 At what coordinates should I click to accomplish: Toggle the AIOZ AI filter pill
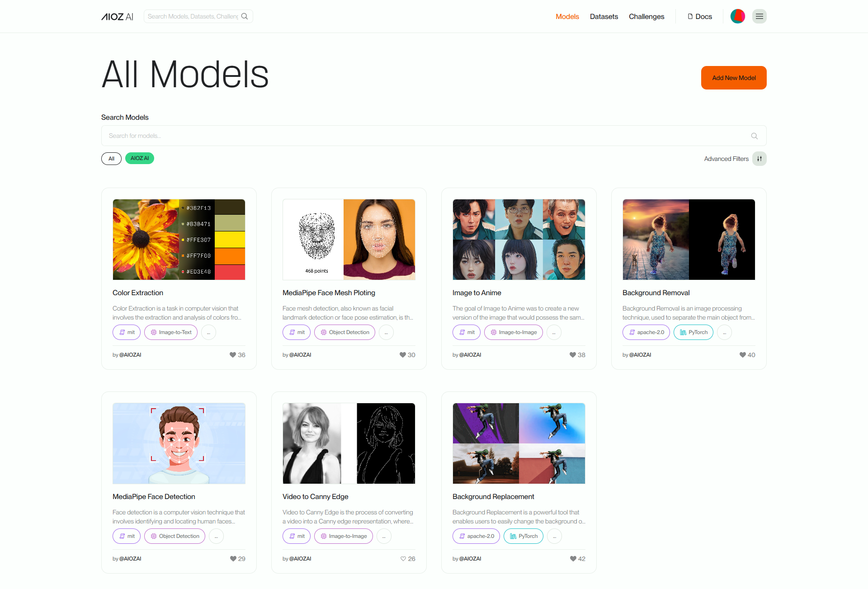coord(139,158)
